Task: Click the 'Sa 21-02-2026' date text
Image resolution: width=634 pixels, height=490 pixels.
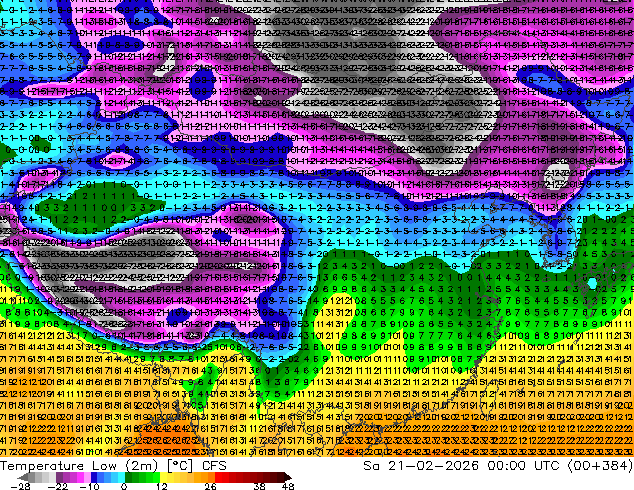Action: pyautogui.click(x=421, y=466)
